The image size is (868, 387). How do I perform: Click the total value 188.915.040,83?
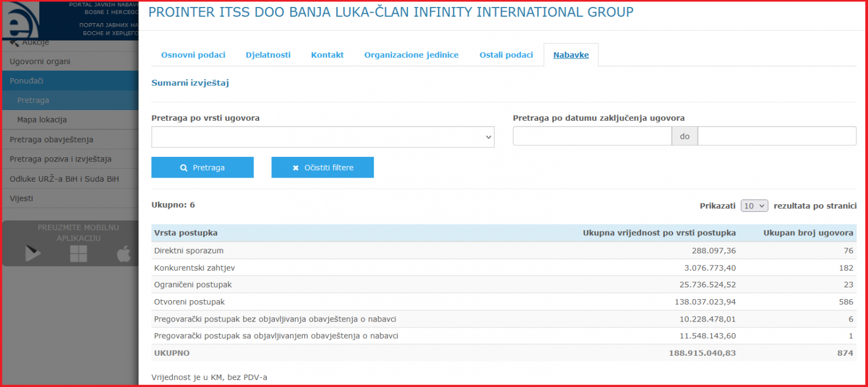tap(703, 353)
